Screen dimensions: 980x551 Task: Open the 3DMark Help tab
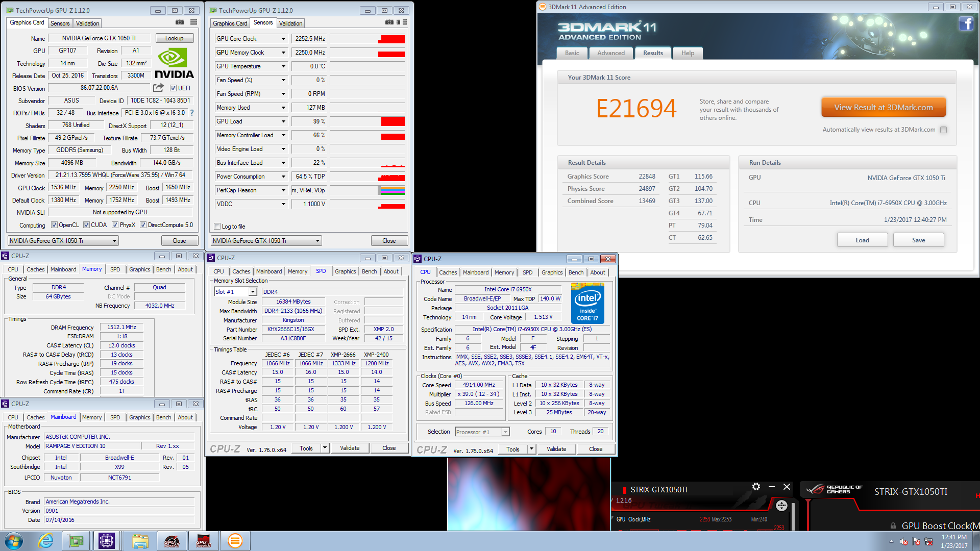pos(688,53)
